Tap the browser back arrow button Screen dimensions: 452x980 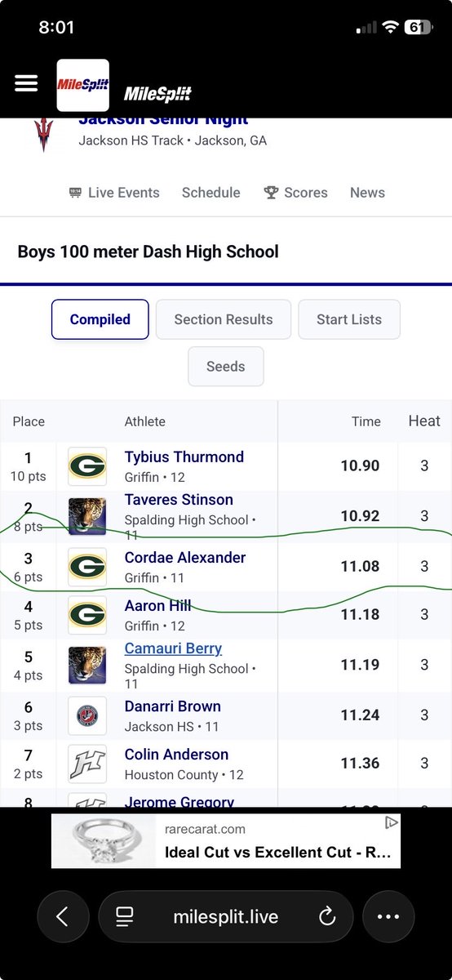tap(63, 917)
